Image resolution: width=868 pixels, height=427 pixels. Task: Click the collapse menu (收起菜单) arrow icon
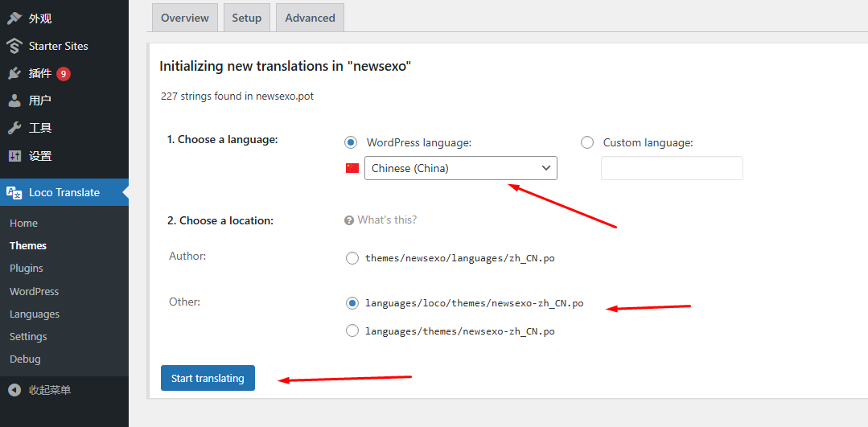point(15,390)
